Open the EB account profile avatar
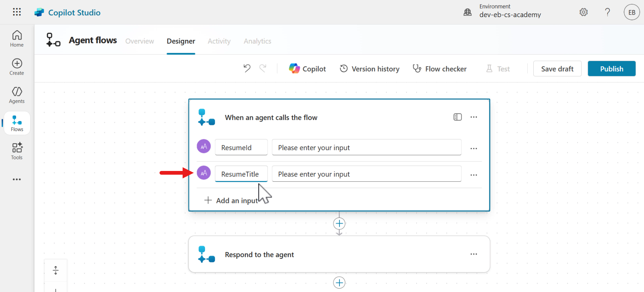The image size is (644, 292). (632, 12)
